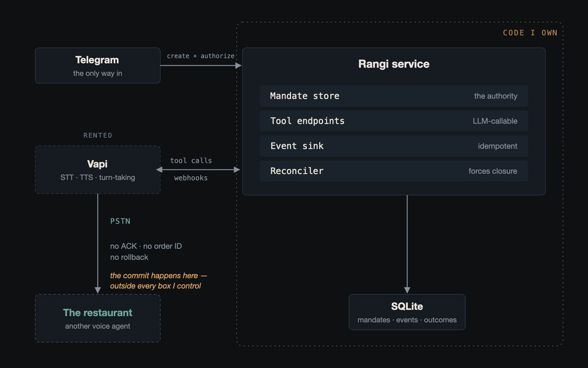Screen dimensions: 588x368
Task: Click the Rangi service title
Action: click(394, 64)
